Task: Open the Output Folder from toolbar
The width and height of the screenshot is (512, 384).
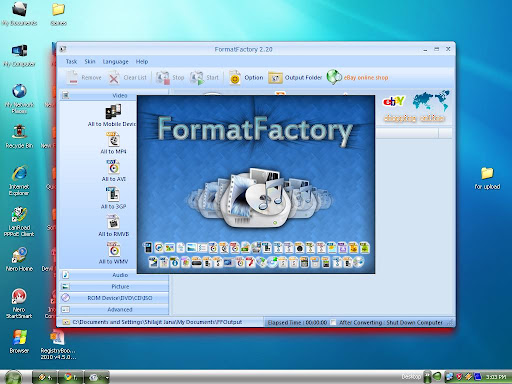Action: pyautogui.click(x=295, y=78)
